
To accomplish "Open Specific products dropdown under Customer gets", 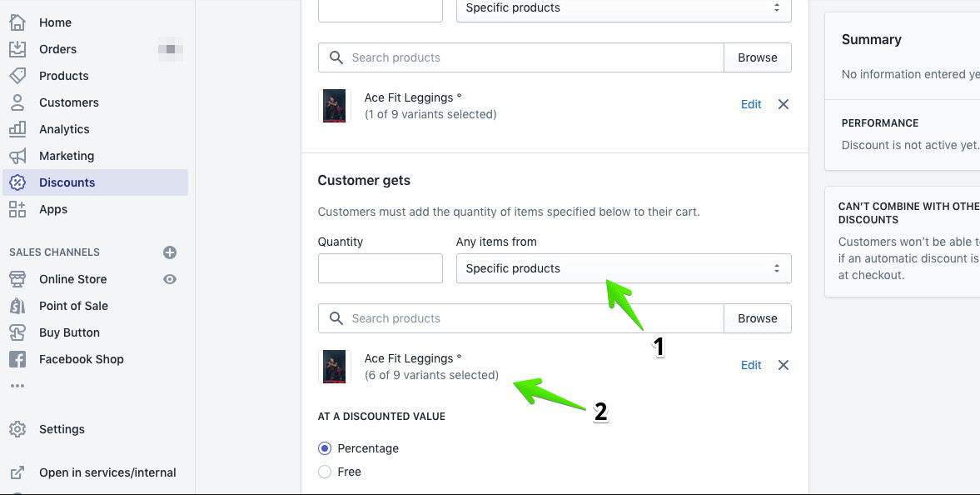I will (x=623, y=268).
